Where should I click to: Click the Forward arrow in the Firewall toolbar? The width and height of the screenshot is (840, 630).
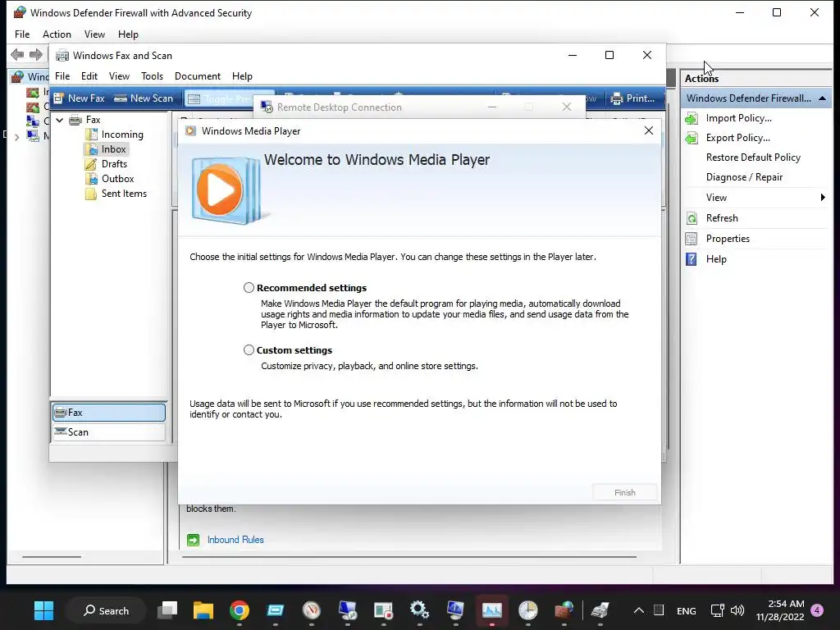pyautogui.click(x=36, y=54)
